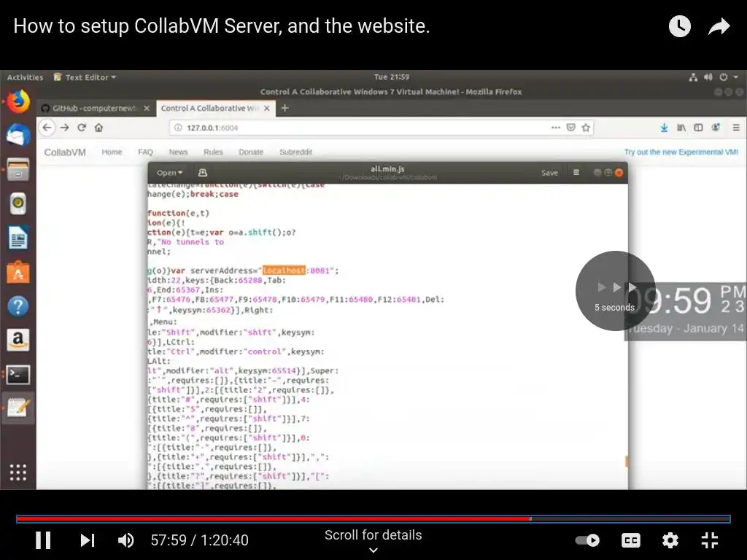Open the Help icon in the dock

(x=18, y=306)
